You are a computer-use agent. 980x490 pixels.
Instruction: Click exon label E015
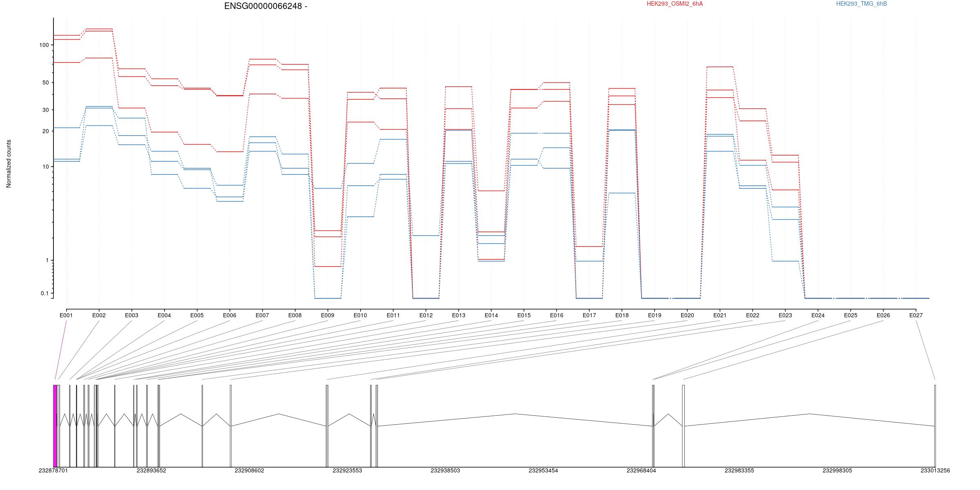point(524,315)
